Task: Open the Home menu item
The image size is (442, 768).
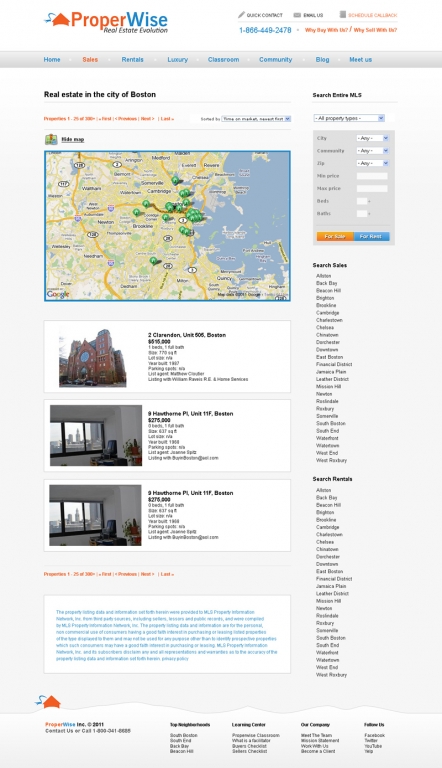Action: [52, 59]
